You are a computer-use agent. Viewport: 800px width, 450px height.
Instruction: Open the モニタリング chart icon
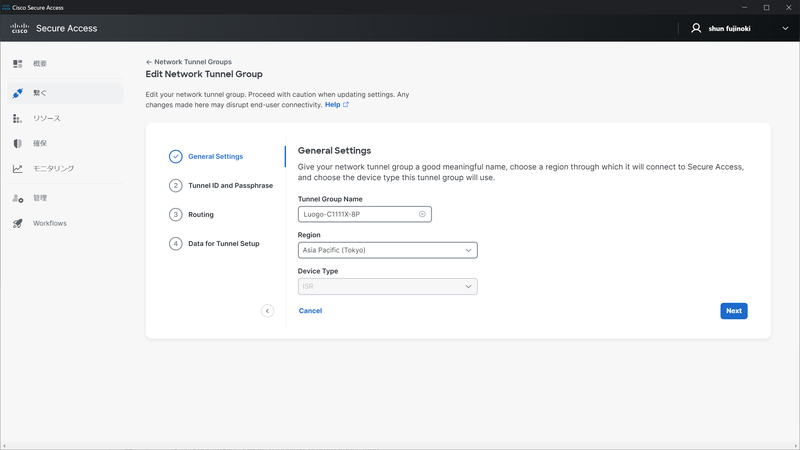(18, 168)
